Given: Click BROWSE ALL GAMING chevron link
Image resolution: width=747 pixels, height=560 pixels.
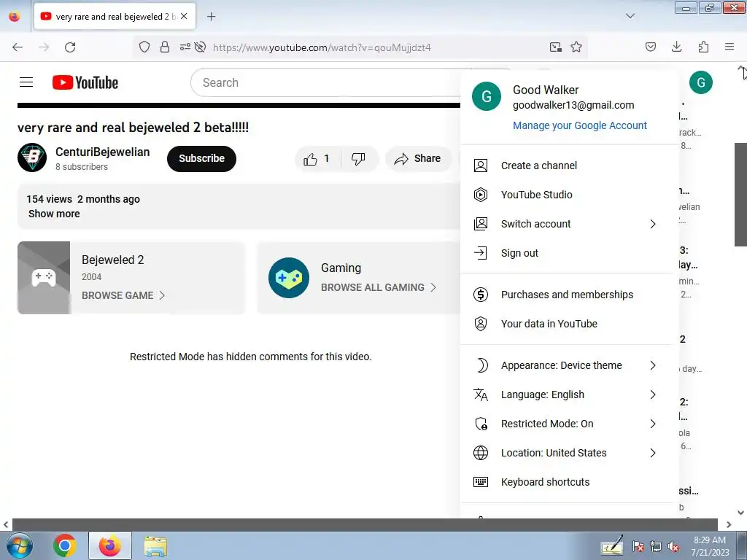Looking at the screenshot, I should (x=379, y=287).
